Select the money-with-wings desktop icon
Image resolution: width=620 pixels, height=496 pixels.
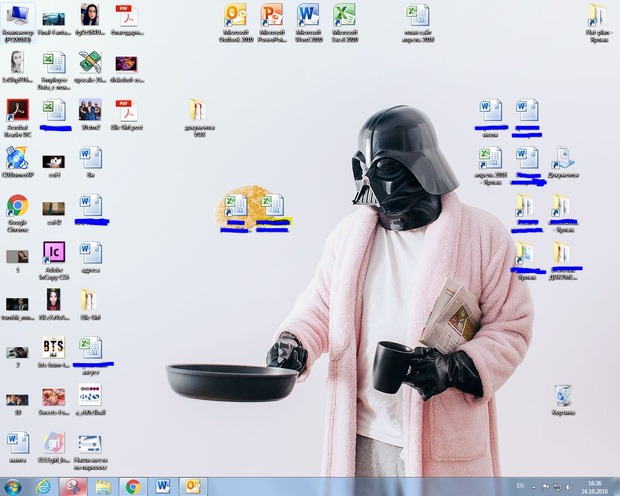pyautogui.click(x=90, y=66)
